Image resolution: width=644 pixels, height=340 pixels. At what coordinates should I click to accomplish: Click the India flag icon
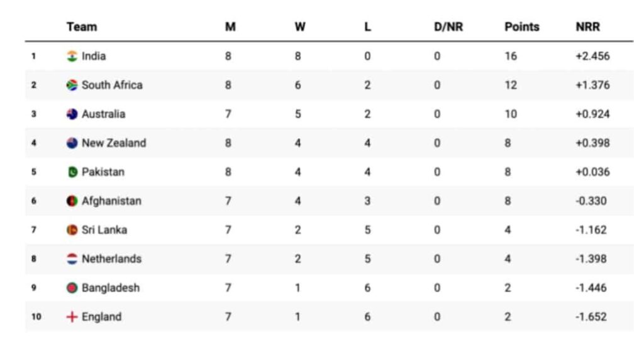72,57
